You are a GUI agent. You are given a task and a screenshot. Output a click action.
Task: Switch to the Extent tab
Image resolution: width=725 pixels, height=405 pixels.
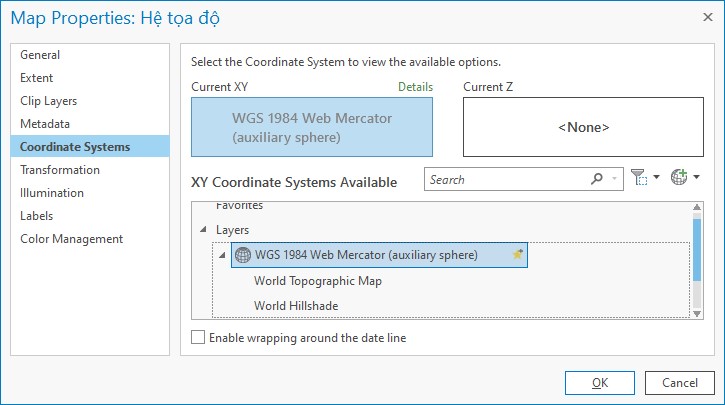coord(90,78)
